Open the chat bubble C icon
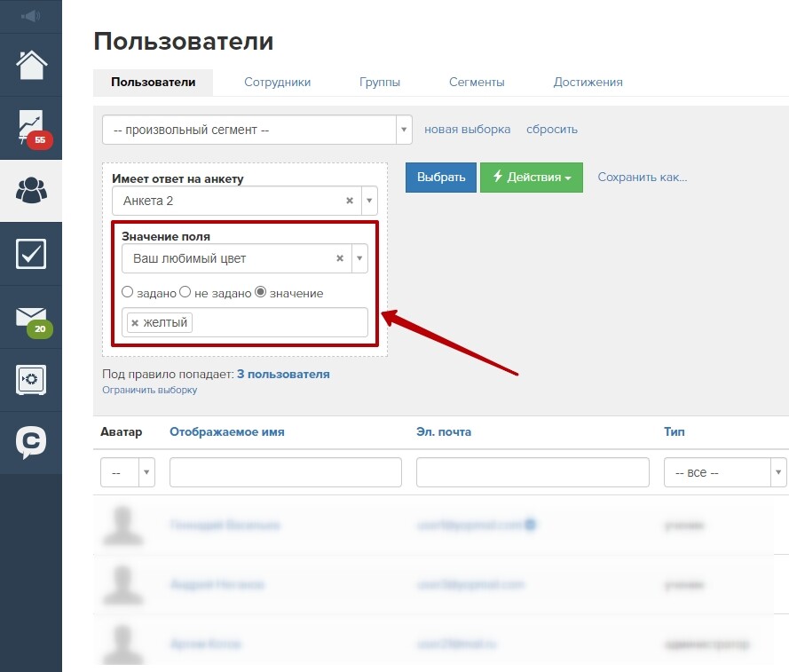The height and width of the screenshot is (672, 789). 31,442
